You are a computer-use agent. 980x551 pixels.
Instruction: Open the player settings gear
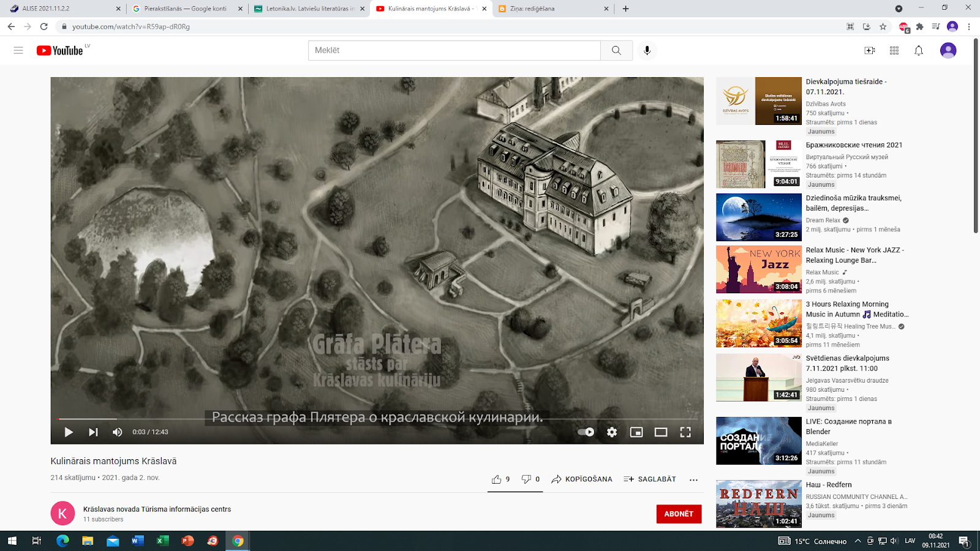coord(612,432)
